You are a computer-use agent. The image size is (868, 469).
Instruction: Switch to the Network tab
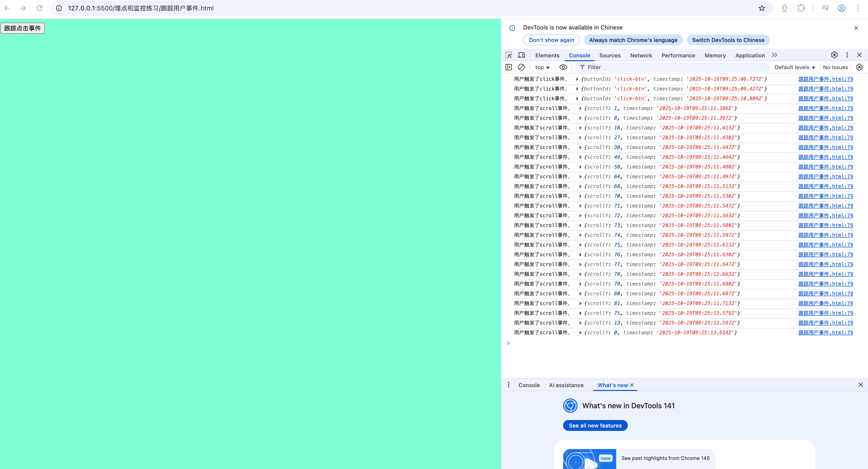(641, 56)
